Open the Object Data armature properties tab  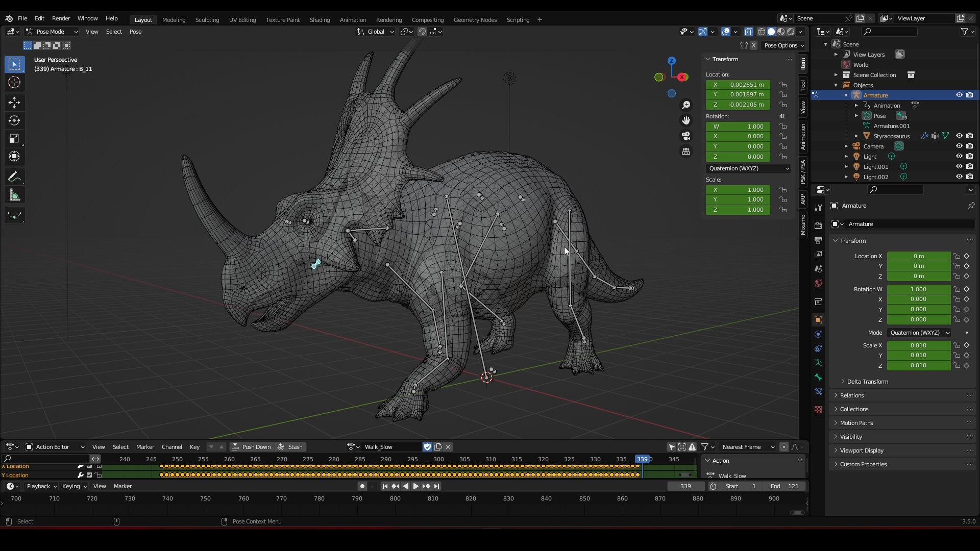[818, 363]
